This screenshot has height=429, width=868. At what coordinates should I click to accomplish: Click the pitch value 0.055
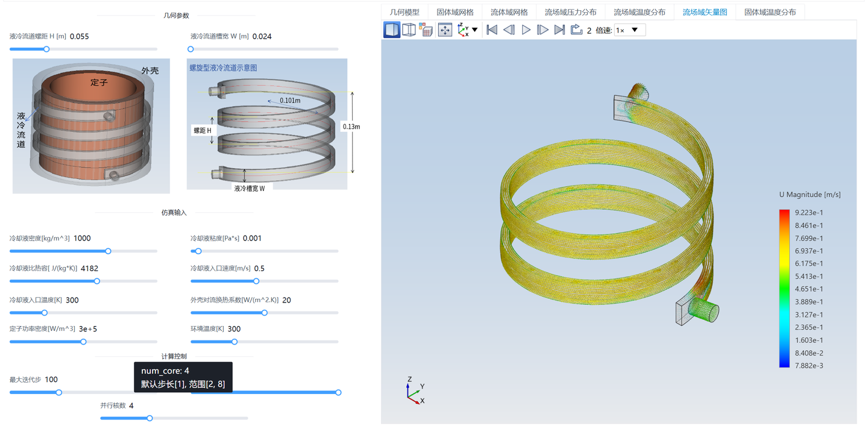pos(80,36)
